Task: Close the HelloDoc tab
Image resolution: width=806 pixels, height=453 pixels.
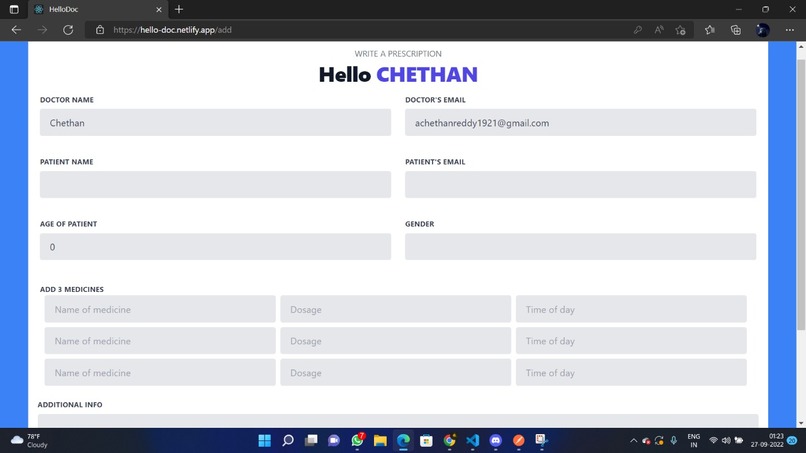Action: tap(159, 9)
